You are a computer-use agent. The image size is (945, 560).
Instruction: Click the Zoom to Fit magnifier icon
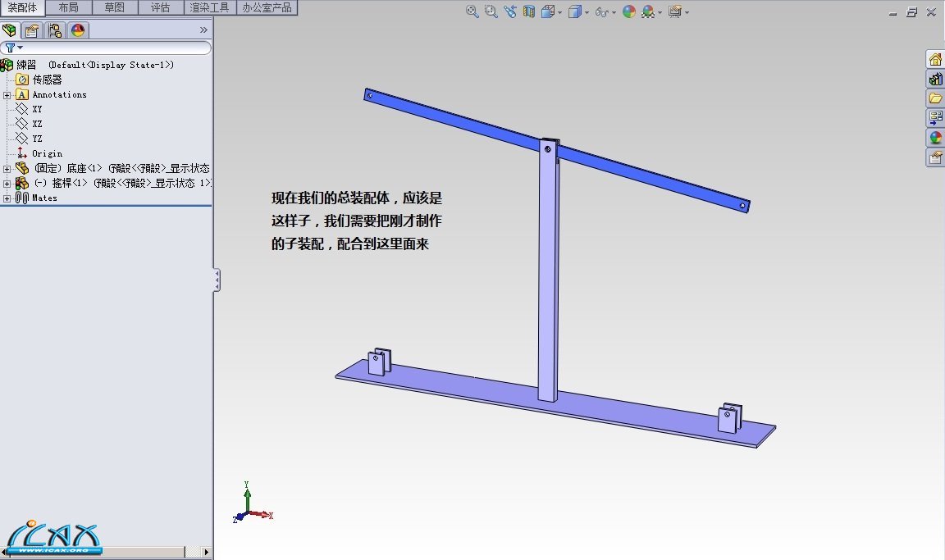[x=472, y=11]
